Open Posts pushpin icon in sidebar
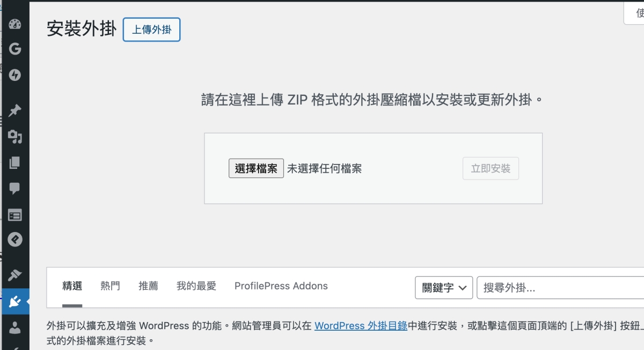Screen dimensions: 644x350 coord(14,111)
